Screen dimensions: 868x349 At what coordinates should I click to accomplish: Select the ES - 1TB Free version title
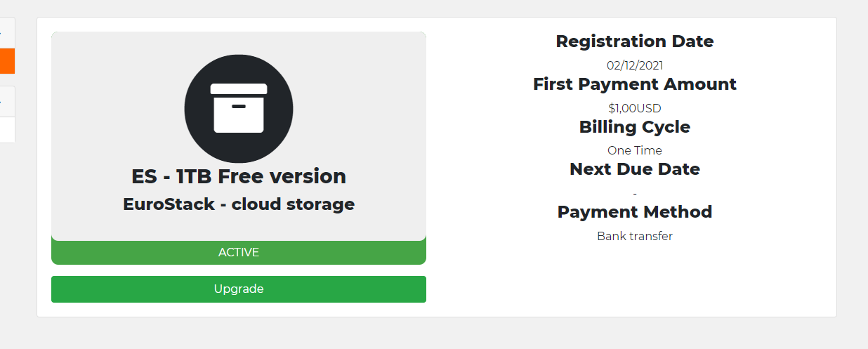239,176
